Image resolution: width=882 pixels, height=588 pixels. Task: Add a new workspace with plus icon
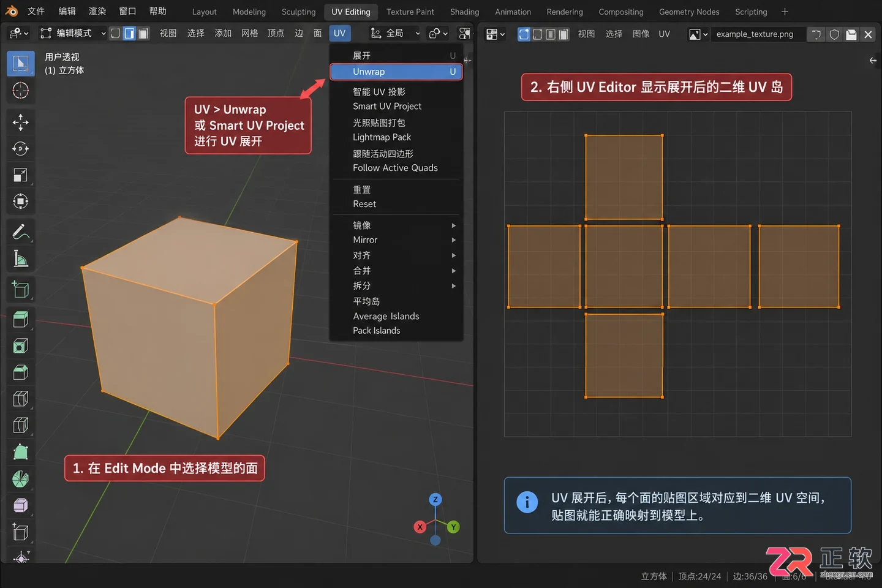click(x=785, y=12)
